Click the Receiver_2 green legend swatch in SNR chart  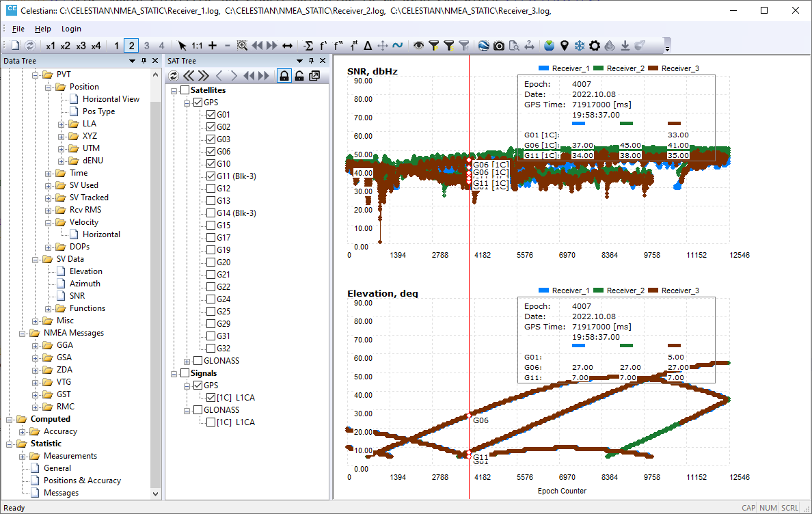click(598, 68)
